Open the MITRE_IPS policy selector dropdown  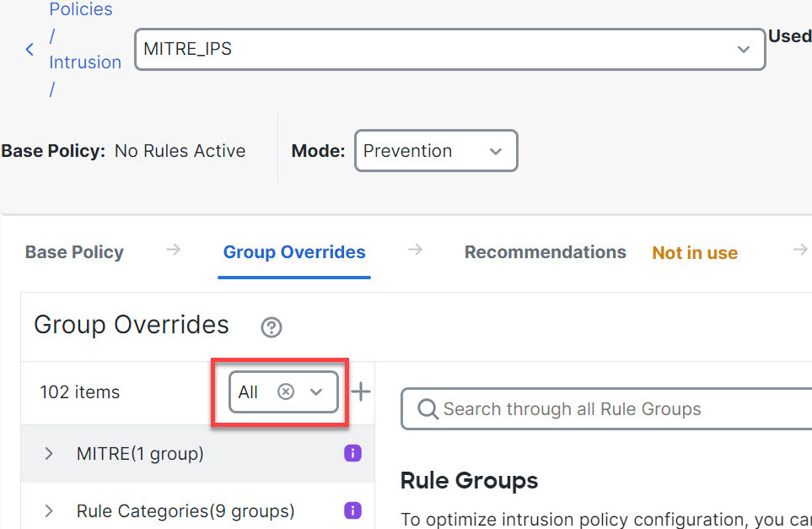tap(449, 50)
